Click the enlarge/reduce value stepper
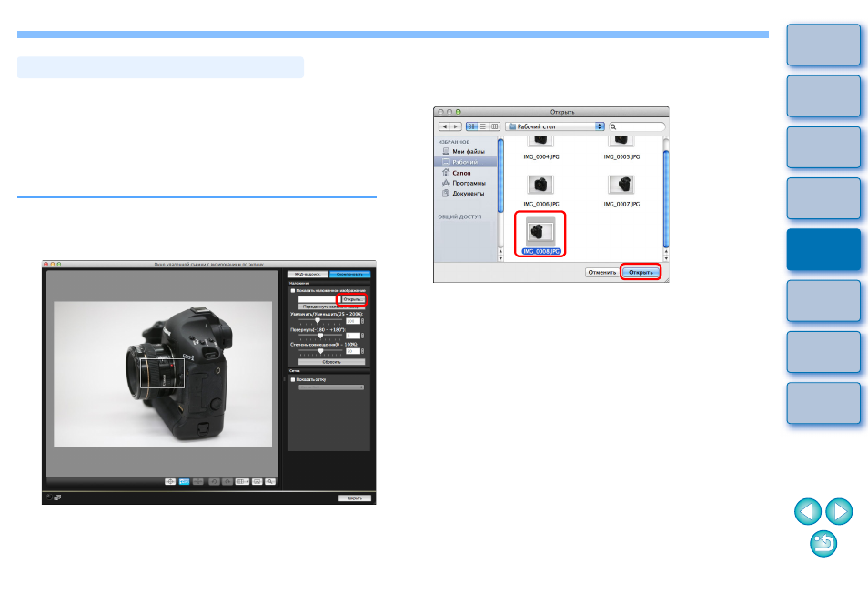The width and height of the screenshot is (868, 613). point(363,321)
